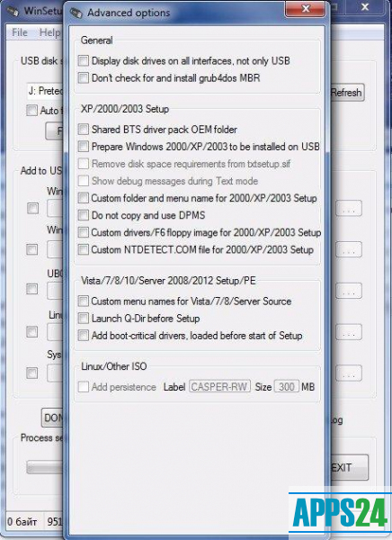Viewport: 392px width, 540px height.
Task: Enable Display disk drives on all interfaces
Action: pos(84,61)
